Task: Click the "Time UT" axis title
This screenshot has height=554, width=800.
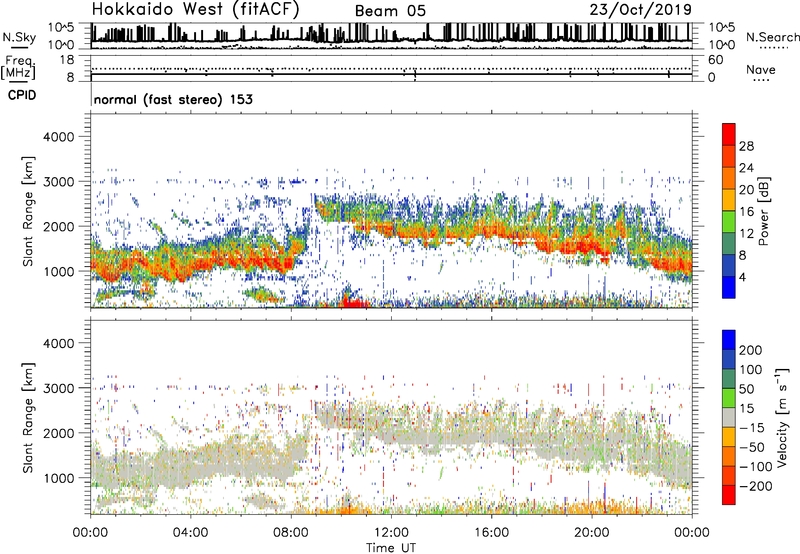Action: pos(391,548)
